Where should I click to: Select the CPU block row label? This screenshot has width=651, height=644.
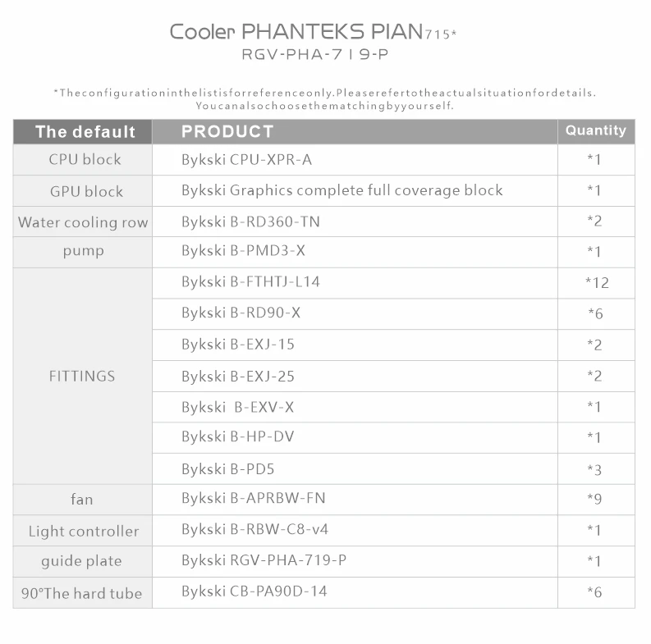click(85, 159)
